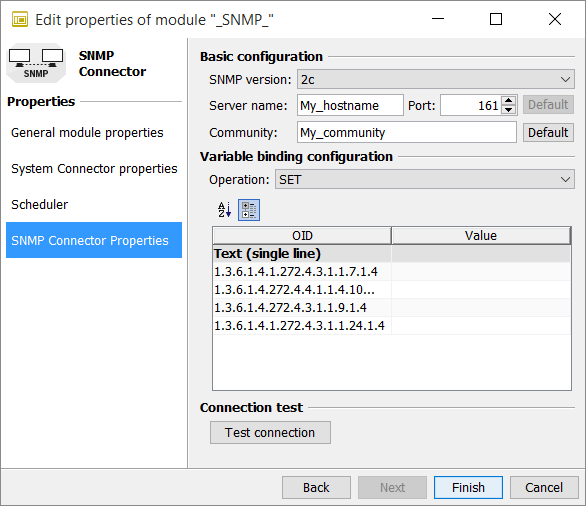
Task: Select OID row 1.3.6.1.4.1.272.4.3.1.1.7.1.4
Action: click(x=302, y=272)
